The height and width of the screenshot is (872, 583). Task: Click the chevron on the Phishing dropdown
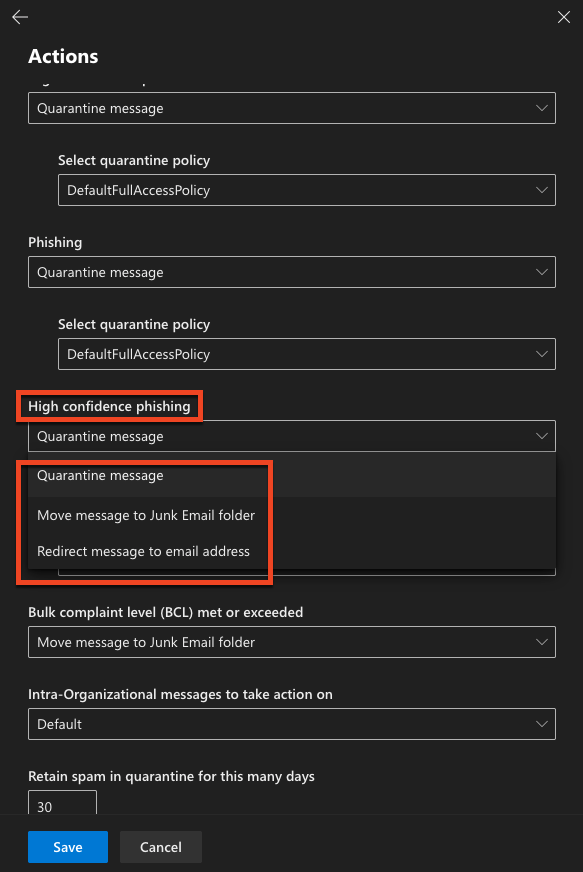pos(541,272)
